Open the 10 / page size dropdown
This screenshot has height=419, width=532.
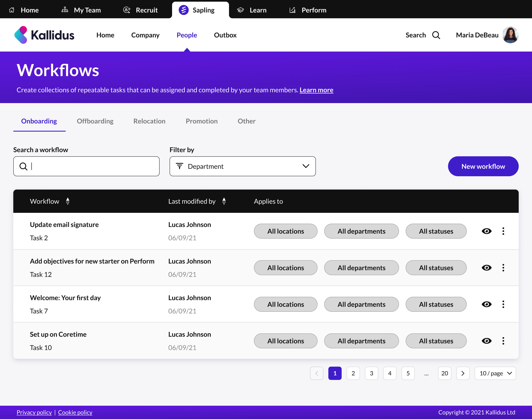pyautogui.click(x=495, y=373)
